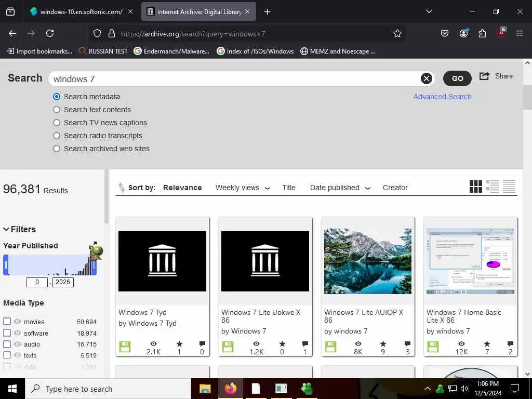Click left handle of year range slider
Image resolution: width=532 pixels, height=399 pixels.
6,264
